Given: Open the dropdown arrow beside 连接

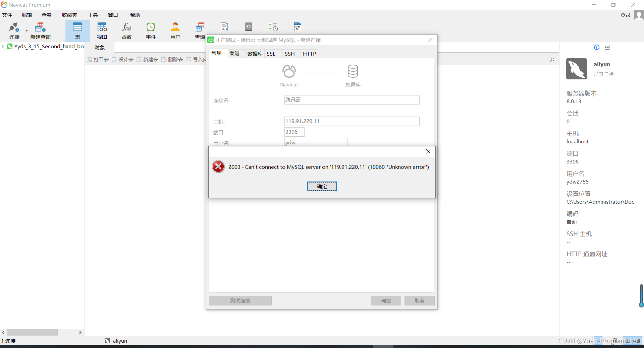Looking at the screenshot, I should point(26,31).
